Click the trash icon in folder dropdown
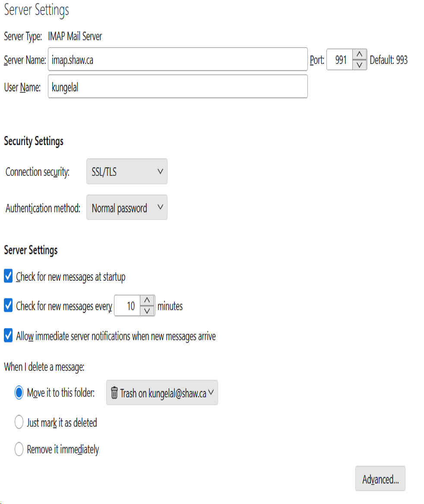 pos(114,393)
